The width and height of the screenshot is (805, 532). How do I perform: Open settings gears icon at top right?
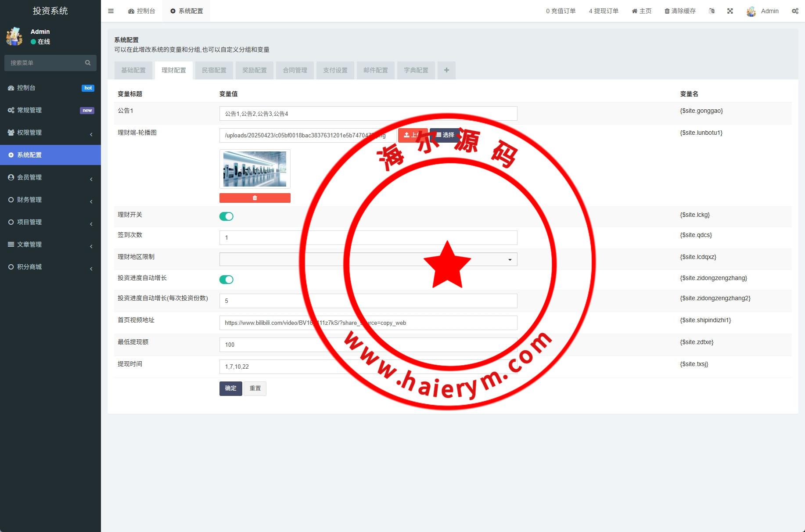(x=795, y=11)
